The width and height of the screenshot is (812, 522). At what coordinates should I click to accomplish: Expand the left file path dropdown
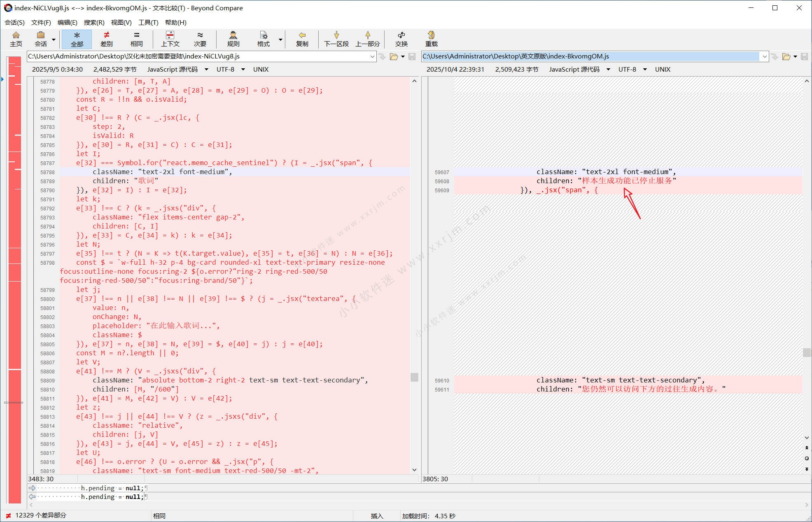tap(372, 56)
